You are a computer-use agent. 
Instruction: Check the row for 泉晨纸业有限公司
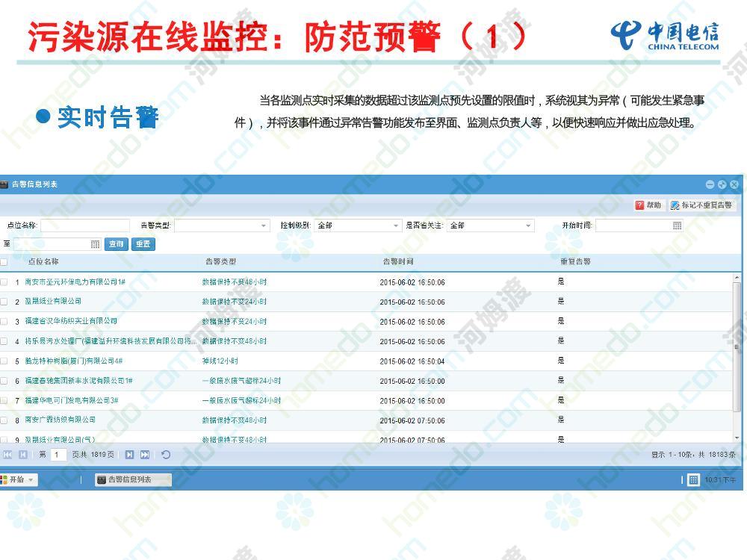click(4, 302)
